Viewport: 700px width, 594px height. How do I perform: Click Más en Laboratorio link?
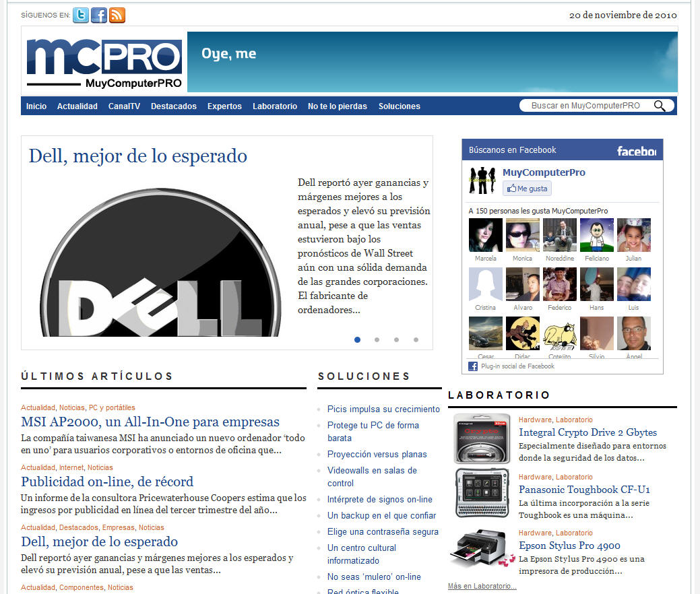point(482,586)
